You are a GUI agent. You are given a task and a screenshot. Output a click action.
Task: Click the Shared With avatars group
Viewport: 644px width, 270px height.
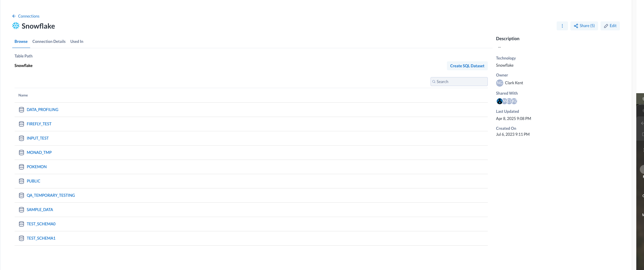click(x=507, y=101)
